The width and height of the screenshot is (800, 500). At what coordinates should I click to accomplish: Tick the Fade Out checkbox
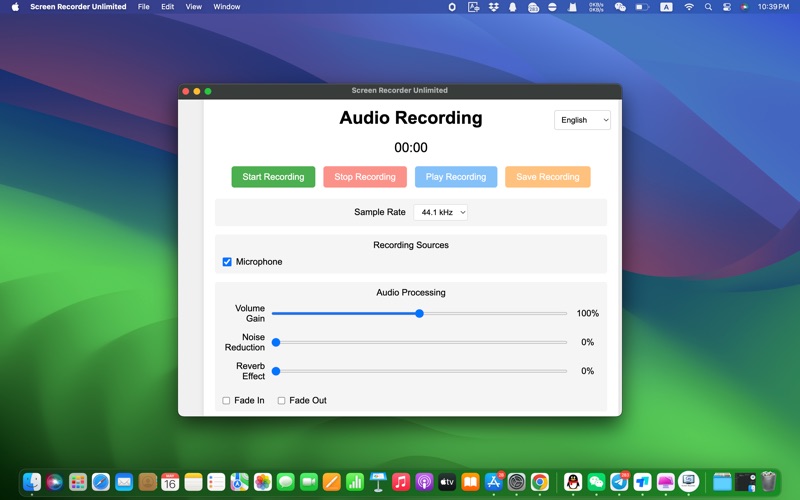(281, 401)
